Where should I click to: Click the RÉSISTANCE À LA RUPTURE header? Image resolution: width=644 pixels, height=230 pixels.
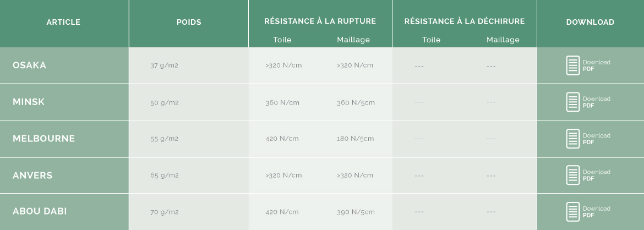tap(320, 21)
